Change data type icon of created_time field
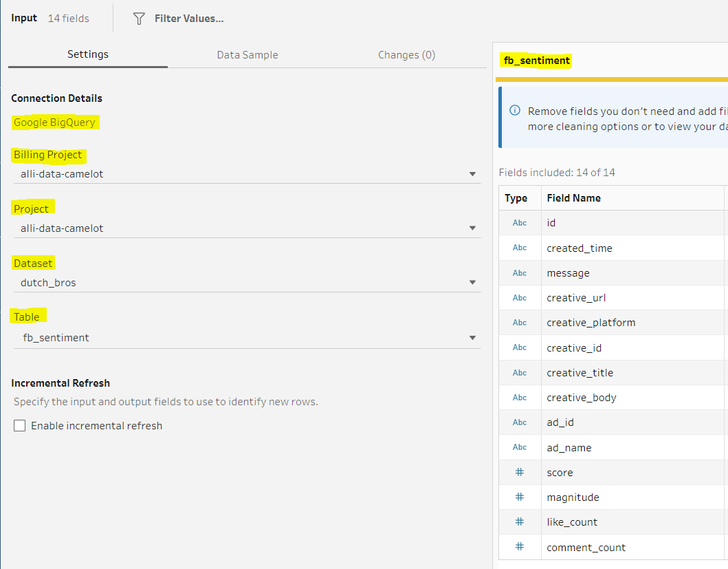728x569 pixels. (x=520, y=248)
